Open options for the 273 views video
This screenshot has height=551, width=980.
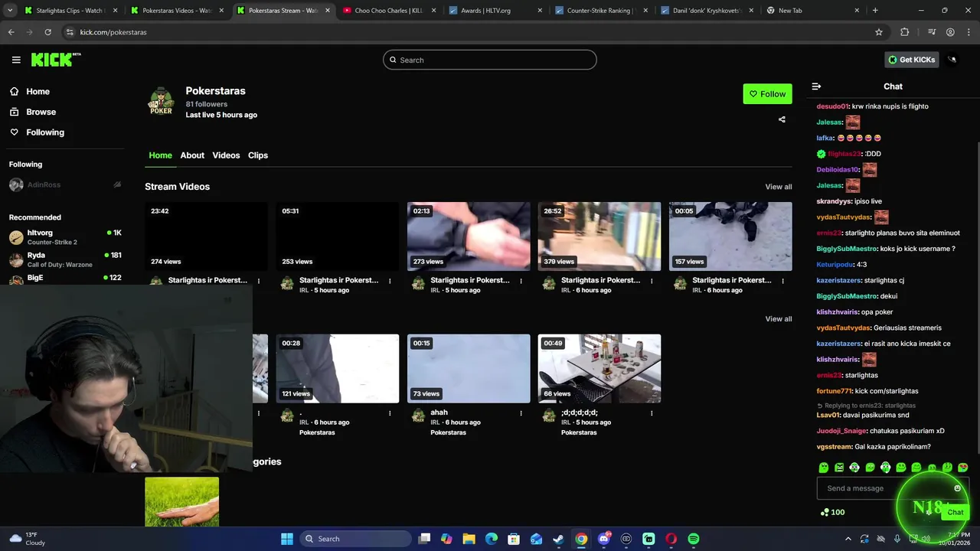pos(521,281)
